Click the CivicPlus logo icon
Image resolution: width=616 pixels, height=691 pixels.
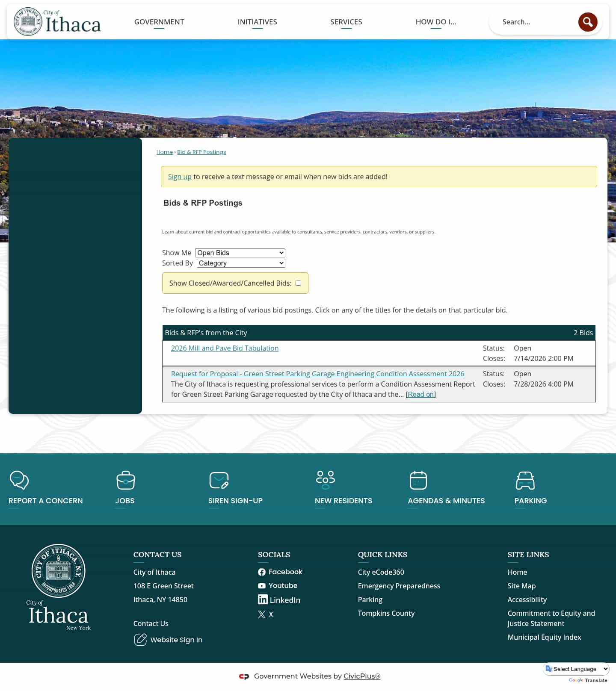tap(244, 676)
